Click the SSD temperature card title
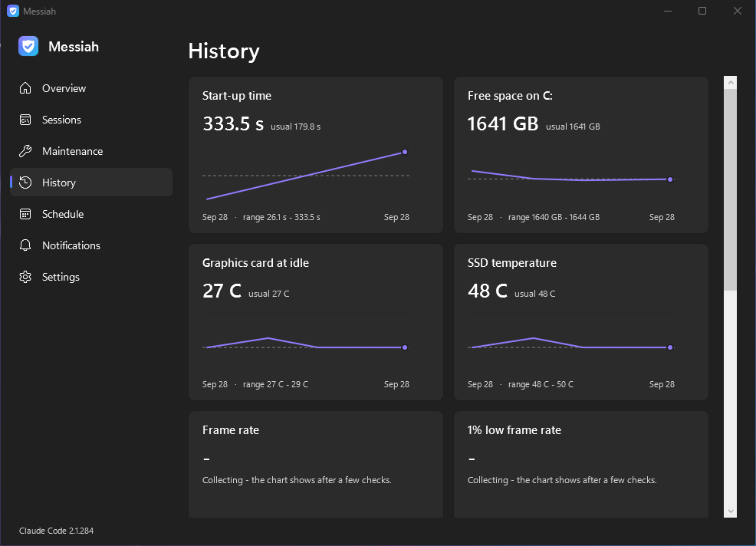 click(511, 263)
